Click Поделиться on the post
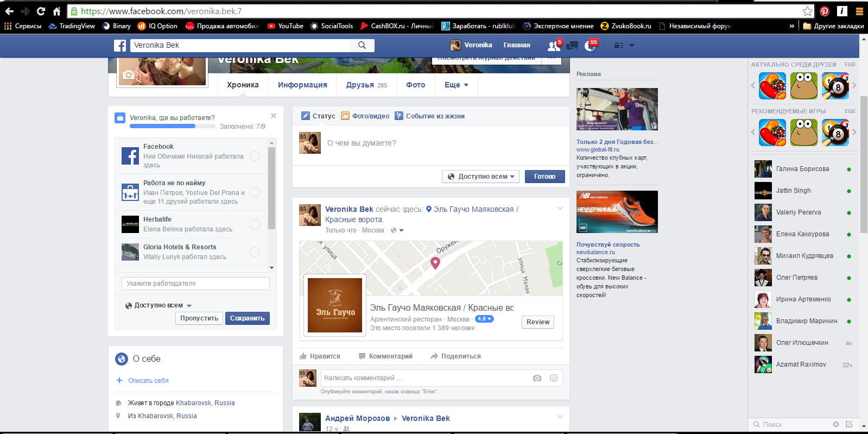Screen dimensions: 868x434 [x=455, y=356]
